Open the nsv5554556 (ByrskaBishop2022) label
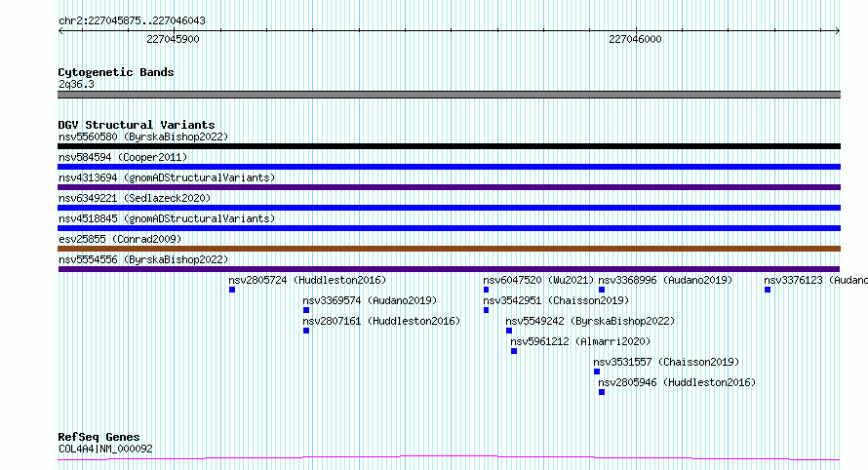868x470 pixels. tap(143, 259)
